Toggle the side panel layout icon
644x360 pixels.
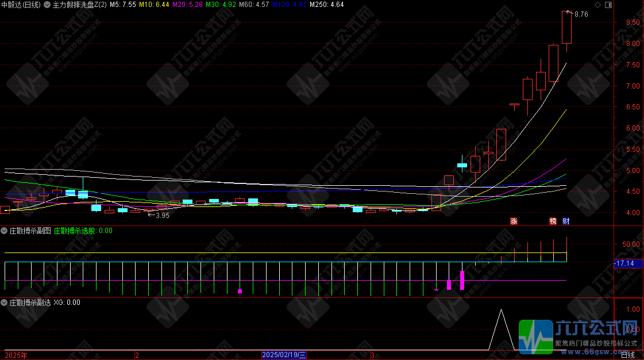pos(608,5)
